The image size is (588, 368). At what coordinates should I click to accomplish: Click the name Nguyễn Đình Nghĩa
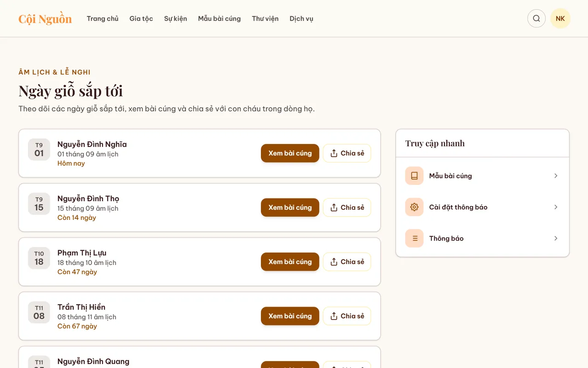click(92, 144)
